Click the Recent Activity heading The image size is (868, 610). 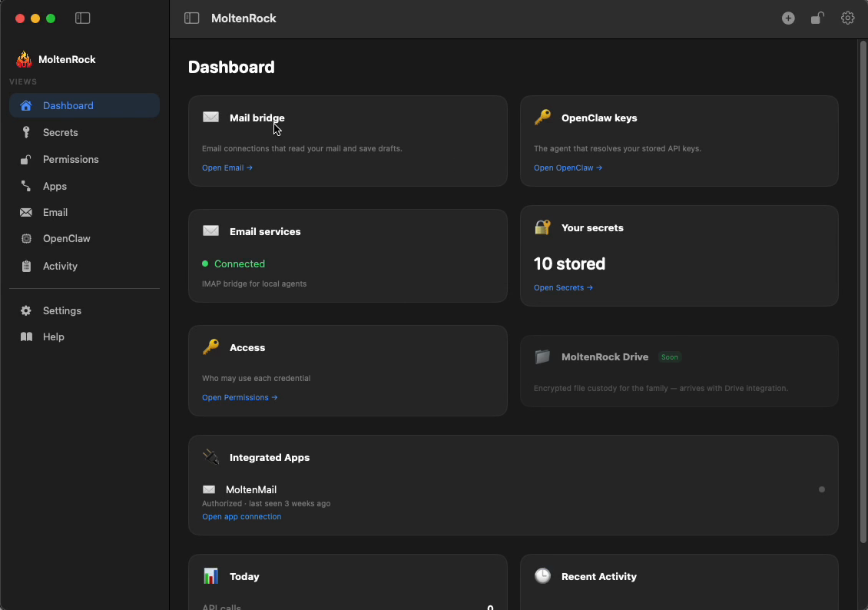pos(599,576)
